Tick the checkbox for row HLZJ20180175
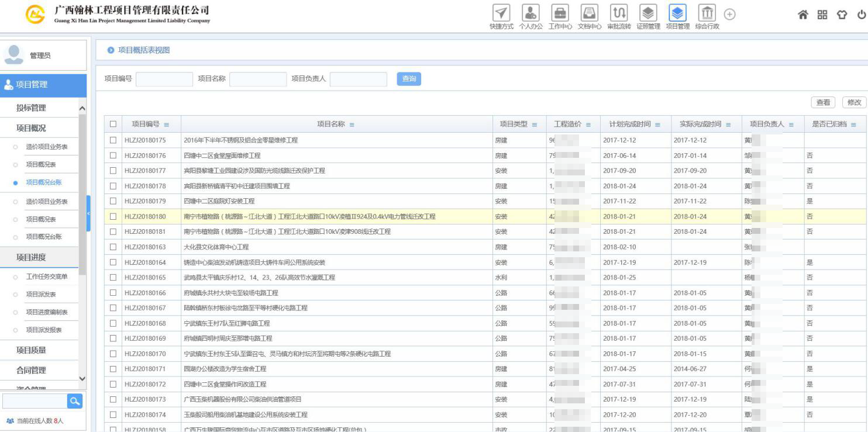The height and width of the screenshot is (432, 868). coord(113,140)
